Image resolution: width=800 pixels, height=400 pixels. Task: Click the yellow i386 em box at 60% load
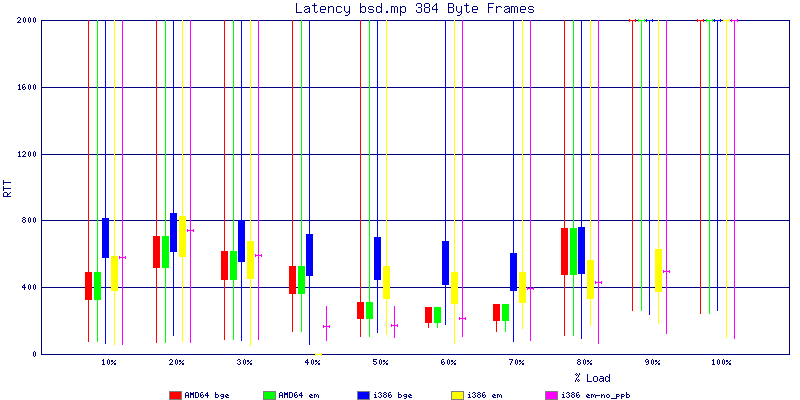[x=454, y=288]
